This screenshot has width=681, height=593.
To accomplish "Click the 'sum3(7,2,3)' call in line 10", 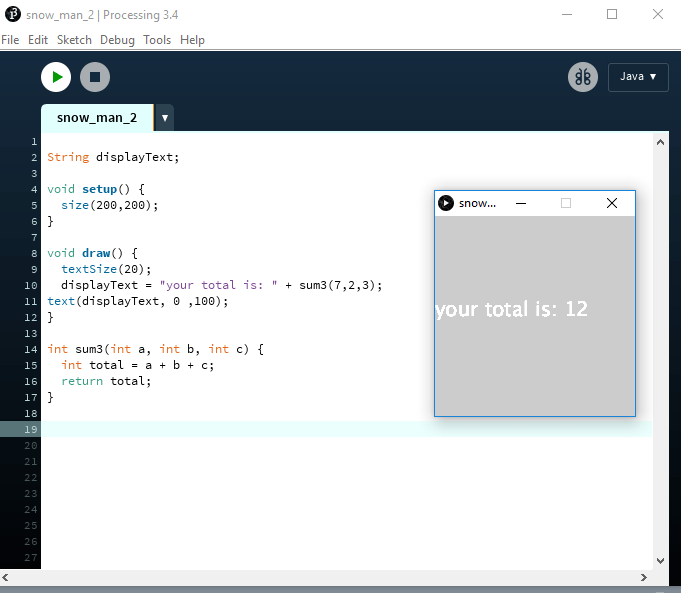I will point(337,285).
